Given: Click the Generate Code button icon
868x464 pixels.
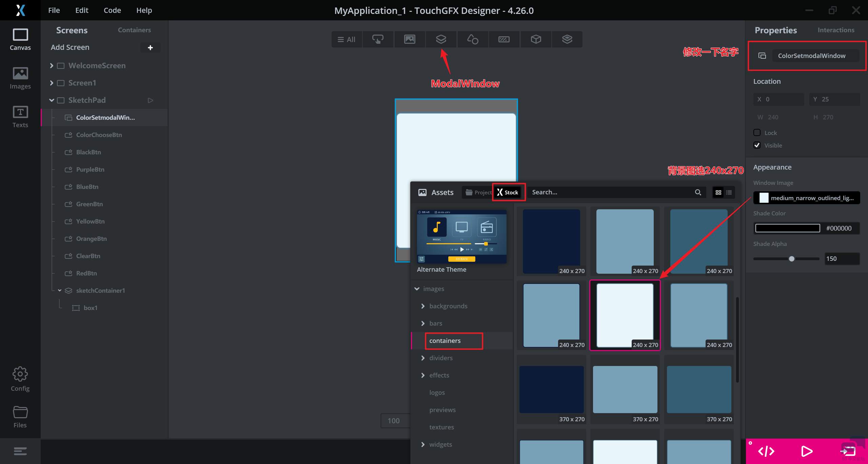Looking at the screenshot, I should coord(766,451).
